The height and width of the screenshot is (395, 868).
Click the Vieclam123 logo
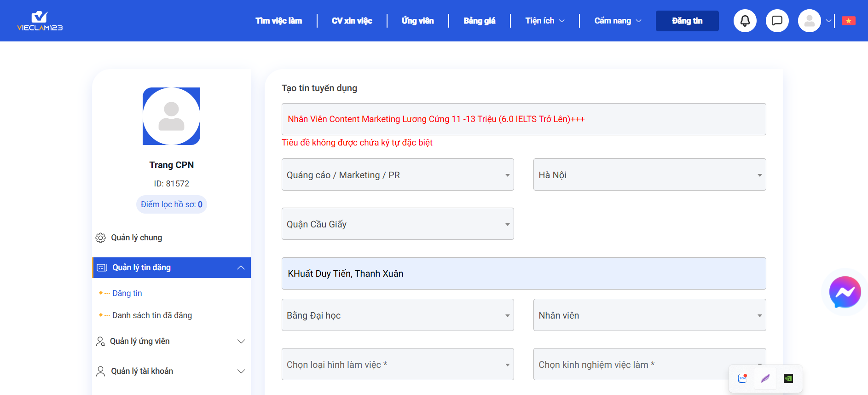pyautogui.click(x=40, y=21)
